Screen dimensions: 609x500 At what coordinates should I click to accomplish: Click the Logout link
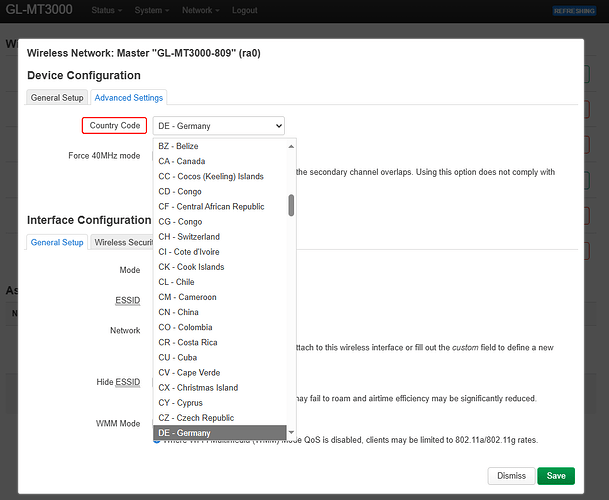click(x=247, y=10)
